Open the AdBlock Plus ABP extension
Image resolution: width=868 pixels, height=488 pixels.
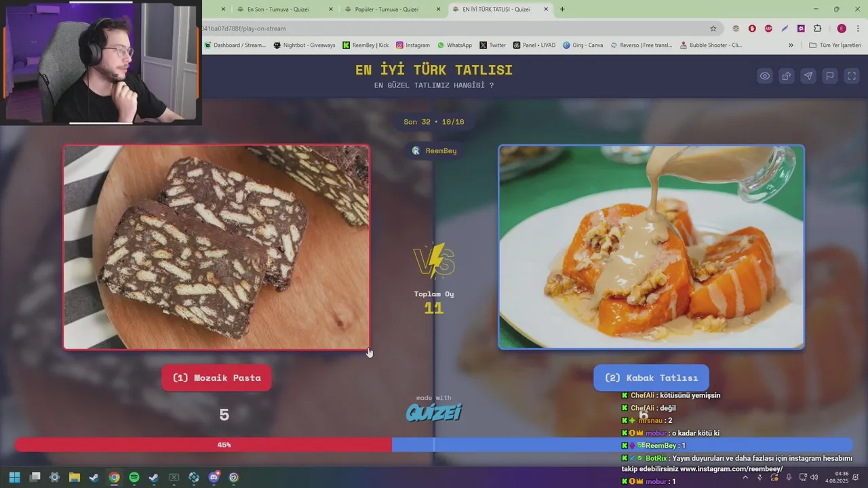point(768,28)
